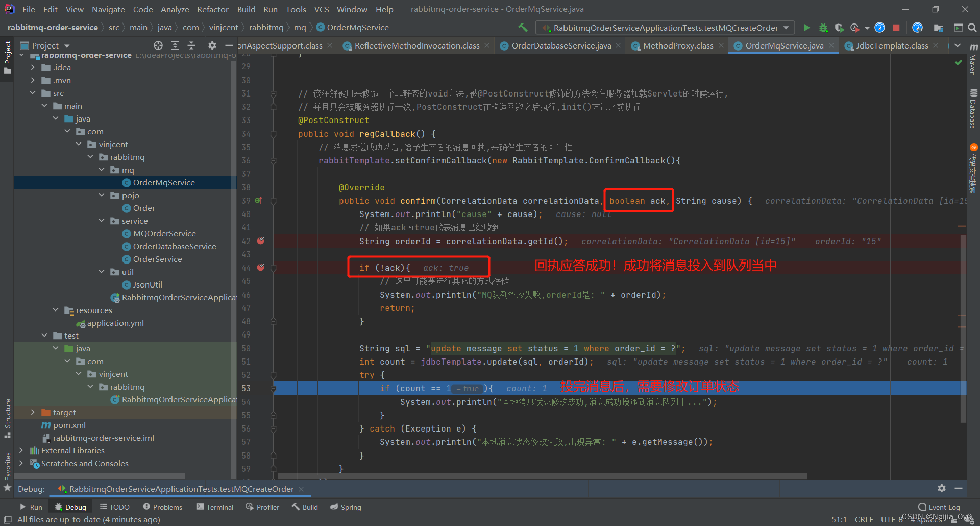Collapse all in Project panel
The image size is (980, 526).
click(191, 45)
